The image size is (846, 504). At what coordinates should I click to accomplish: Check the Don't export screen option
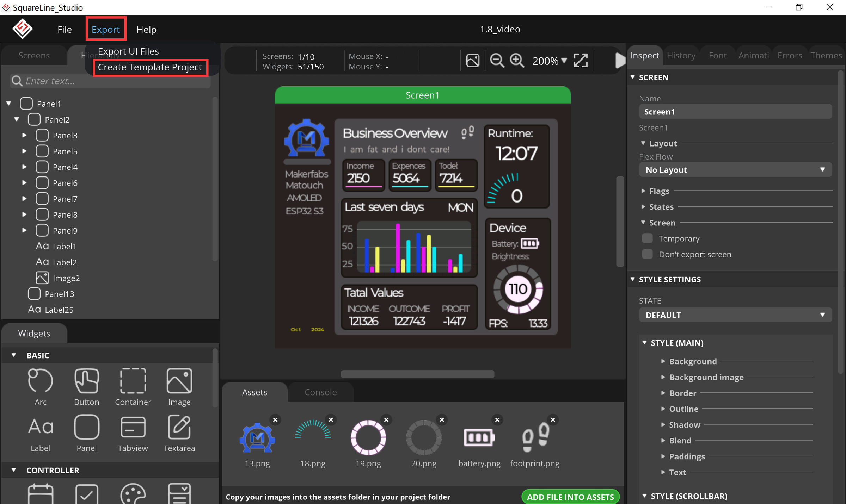point(647,254)
